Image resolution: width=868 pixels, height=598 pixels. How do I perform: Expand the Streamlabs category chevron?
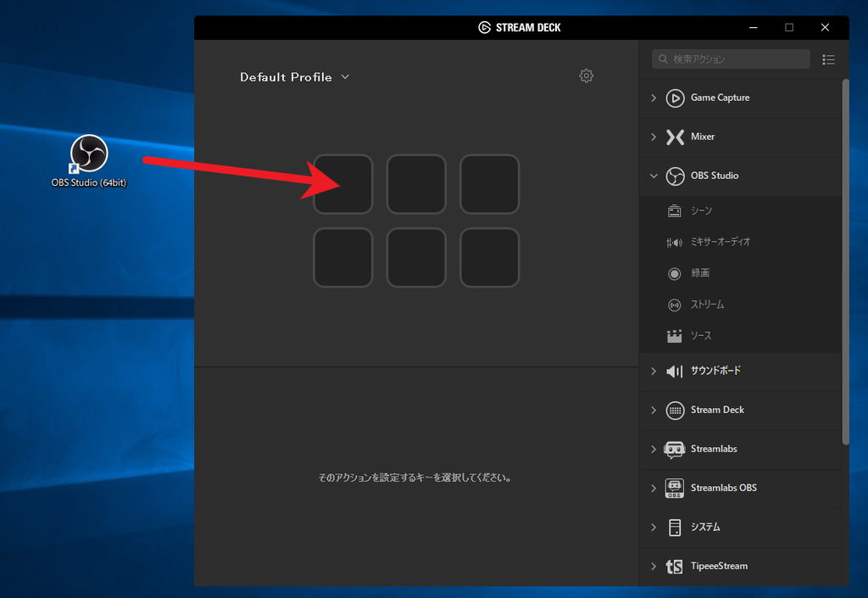pyautogui.click(x=654, y=449)
